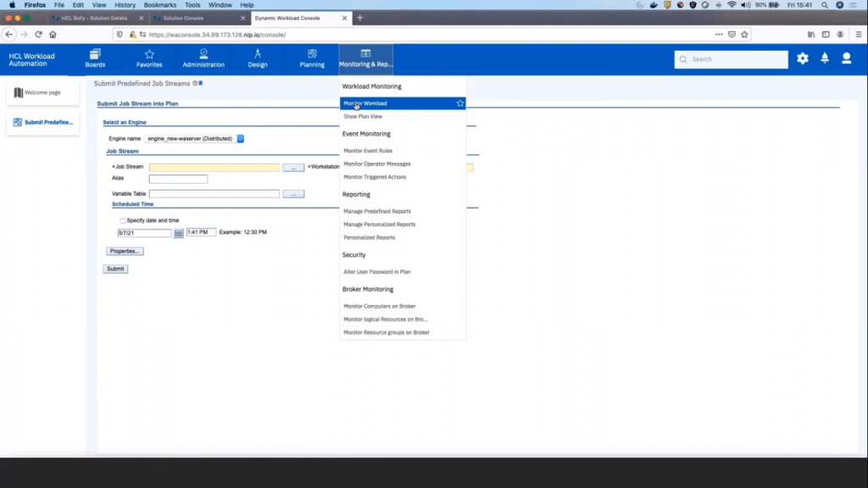Click the Welcome page sidebar icon
This screenshot has width=868, height=488.
[x=19, y=91]
